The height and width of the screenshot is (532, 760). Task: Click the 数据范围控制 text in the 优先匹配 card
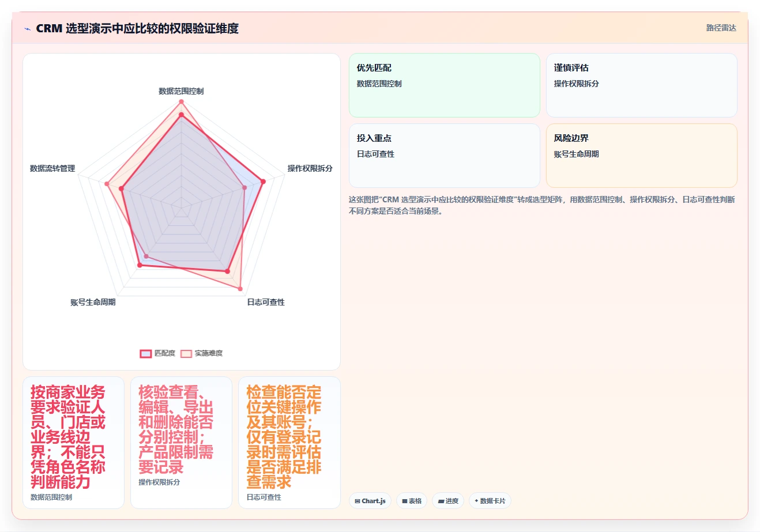379,84
